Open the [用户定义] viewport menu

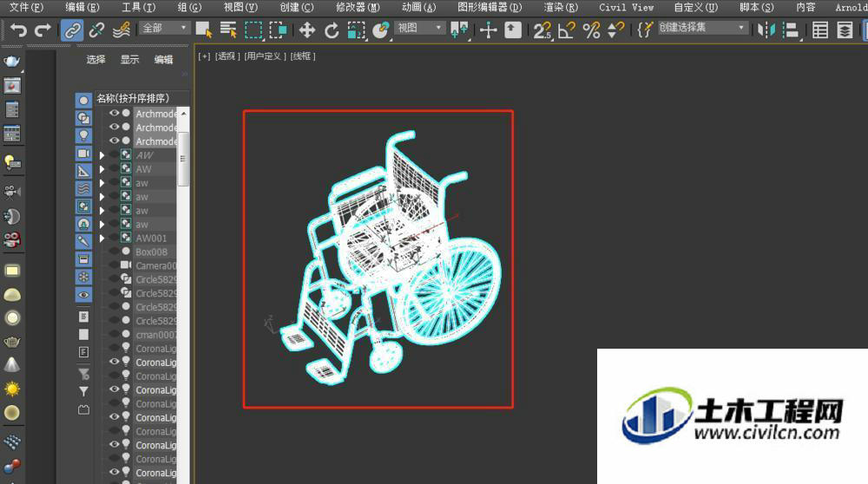click(x=265, y=56)
